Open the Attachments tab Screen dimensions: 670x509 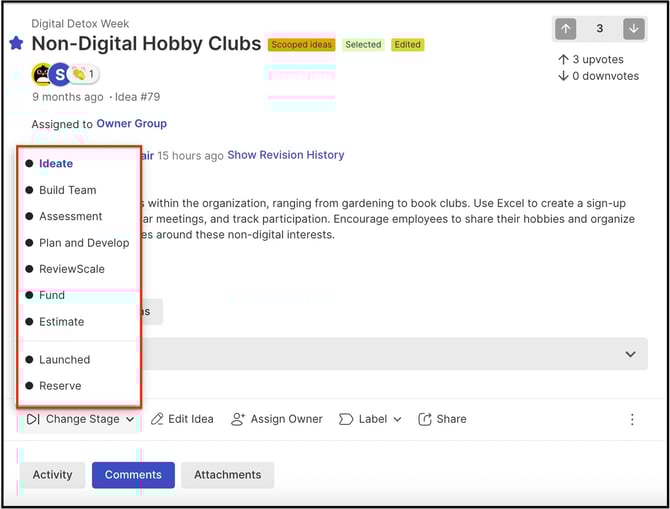click(227, 475)
